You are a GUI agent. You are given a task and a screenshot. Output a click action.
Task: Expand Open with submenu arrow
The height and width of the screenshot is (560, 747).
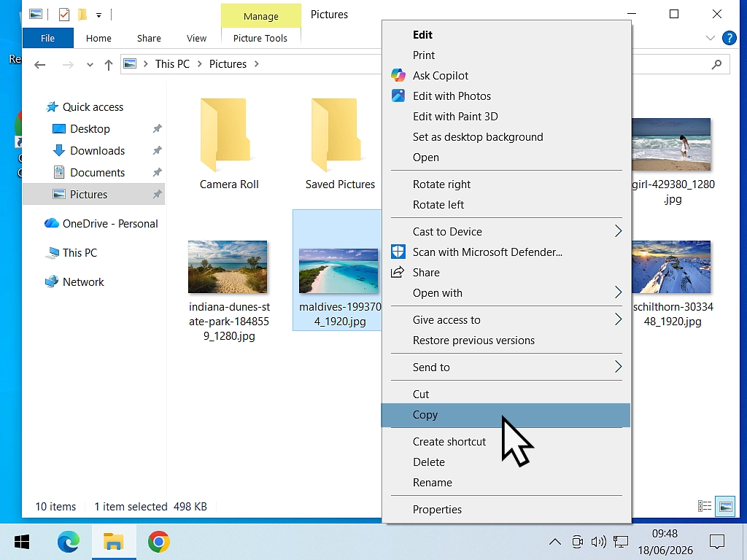pyautogui.click(x=618, y=292)
